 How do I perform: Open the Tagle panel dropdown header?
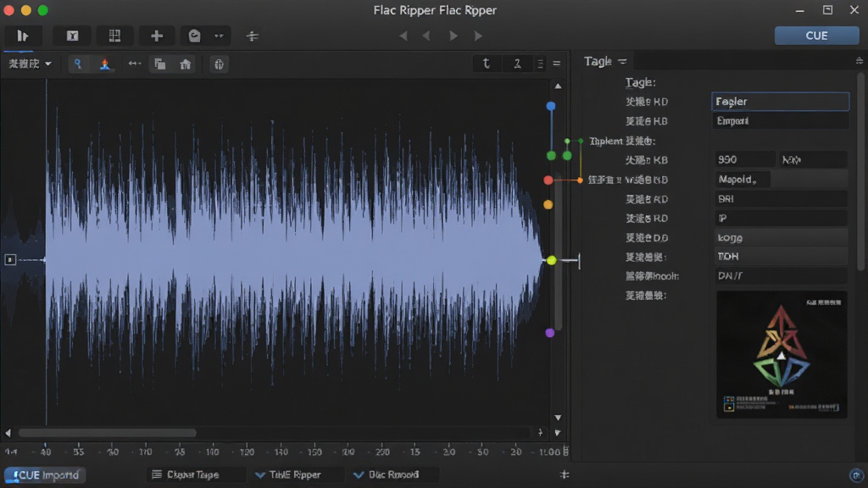coord(605,61)
